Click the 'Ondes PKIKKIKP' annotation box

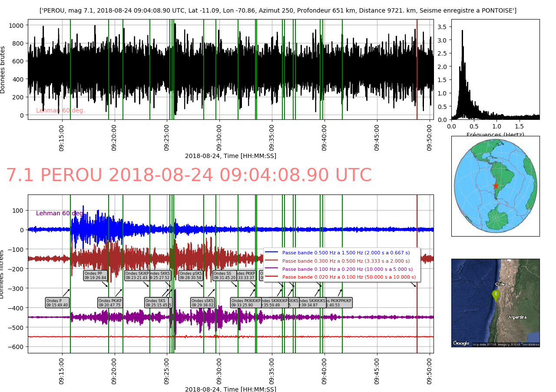tap(245, 303)
